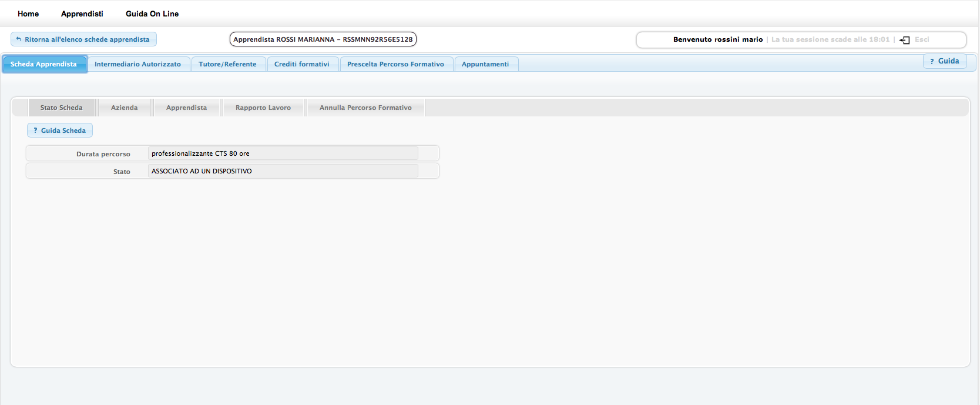
Task: Select the Crediti formativi tab
Action: tap(302, 64)
